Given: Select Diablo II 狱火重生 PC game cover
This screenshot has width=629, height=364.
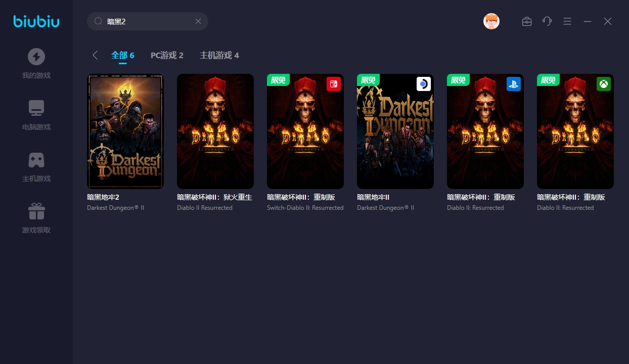Looking at the screenshot, I should 215,131.
